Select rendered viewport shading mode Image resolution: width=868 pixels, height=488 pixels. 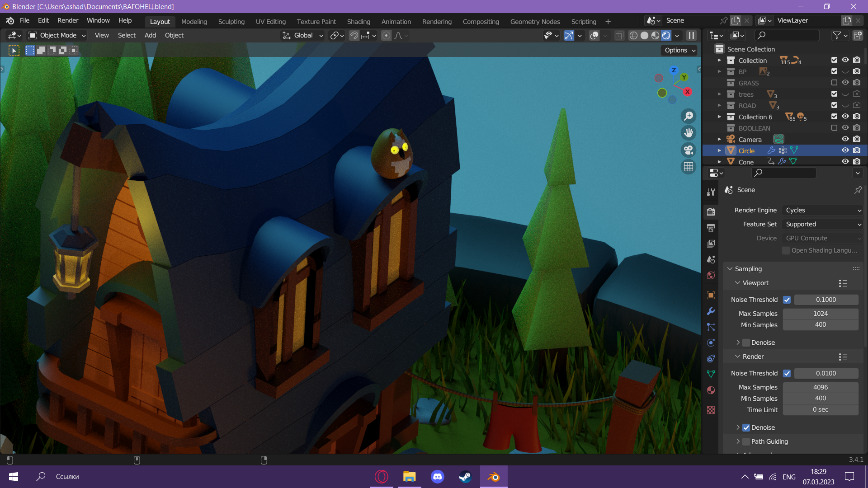(666, 36)
